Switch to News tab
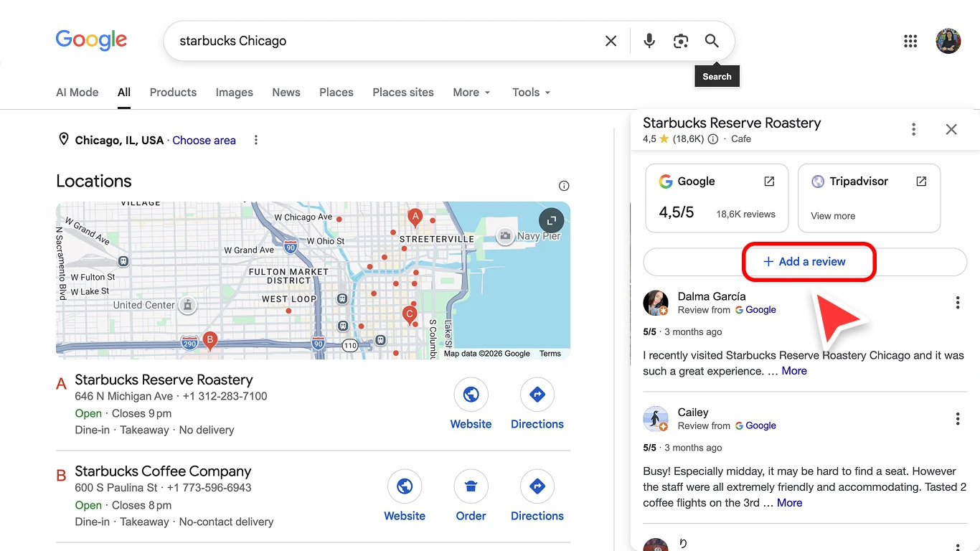Viewport: 980px width, 551px height. tap(286, 93)
